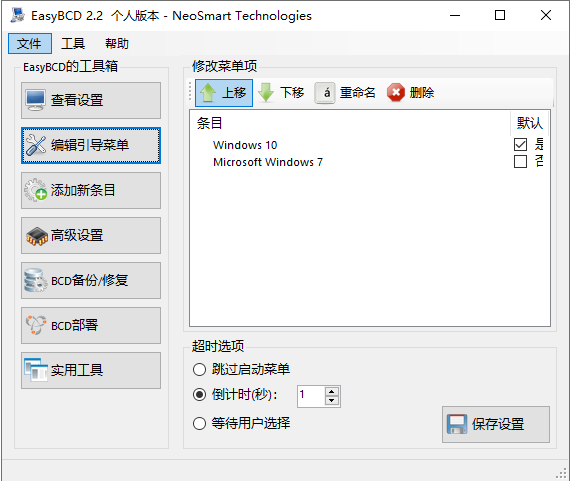Click the green 上移 up arrow
The image size is (571, 481).
208,92
